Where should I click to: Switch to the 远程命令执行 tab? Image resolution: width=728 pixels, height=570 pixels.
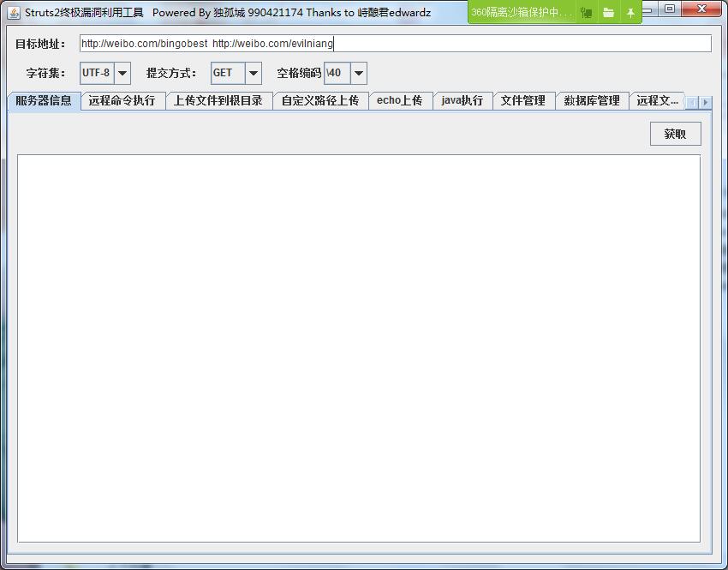point(122,101)
